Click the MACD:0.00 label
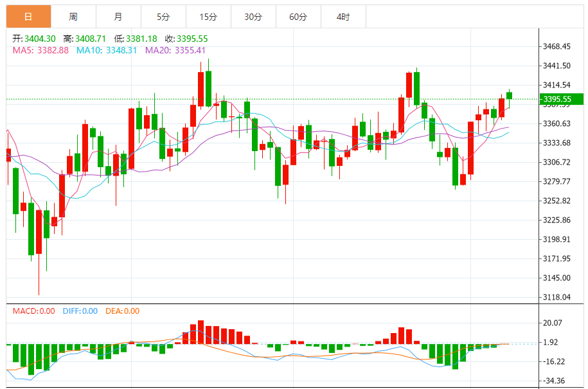 pos(34,311)
